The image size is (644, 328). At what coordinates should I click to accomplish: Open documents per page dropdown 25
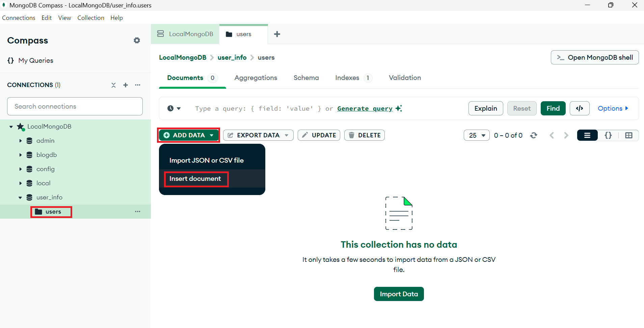click(477, 135)
